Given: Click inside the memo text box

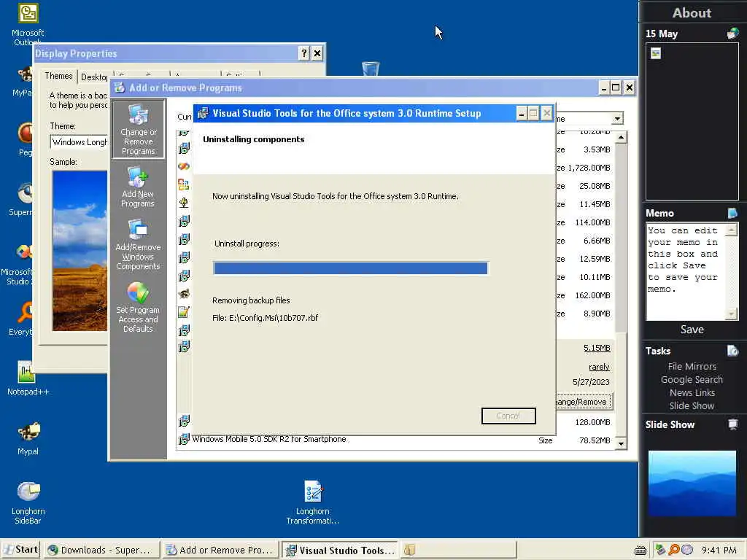Looking at the screenshot, I should click(685, 271).
